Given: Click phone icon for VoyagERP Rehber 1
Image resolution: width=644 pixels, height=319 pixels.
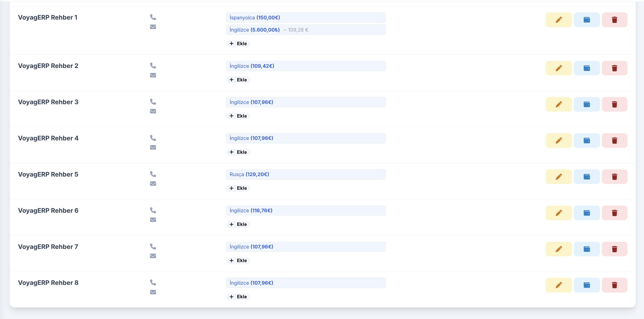Looking at the screenshot, I should tap(153, 17).
